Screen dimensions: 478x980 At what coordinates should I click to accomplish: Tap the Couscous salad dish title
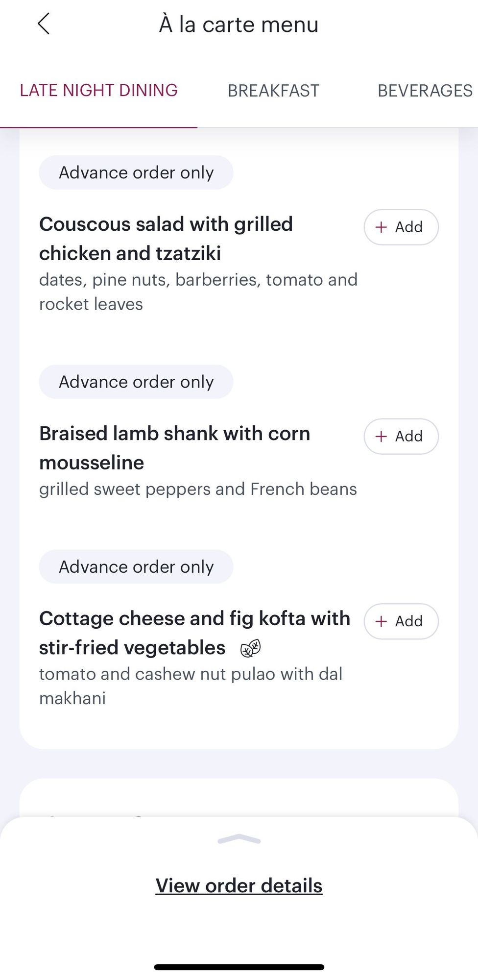(x=166, y=239)
